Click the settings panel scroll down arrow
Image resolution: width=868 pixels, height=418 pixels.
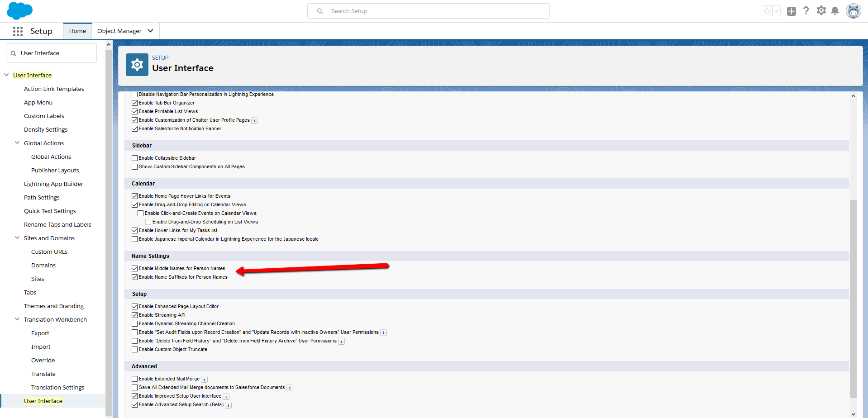pos(853,414)
